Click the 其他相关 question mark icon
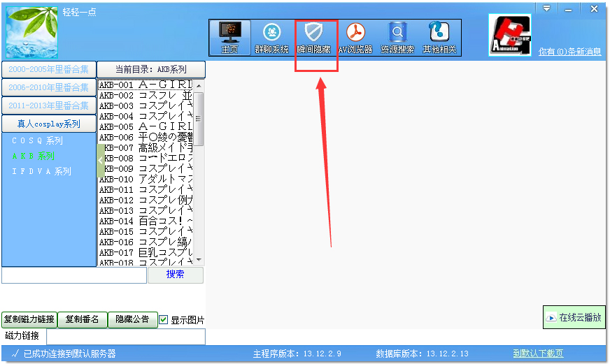Image resolution: width=610 pixels, height=364 pixels. point(439,32)
